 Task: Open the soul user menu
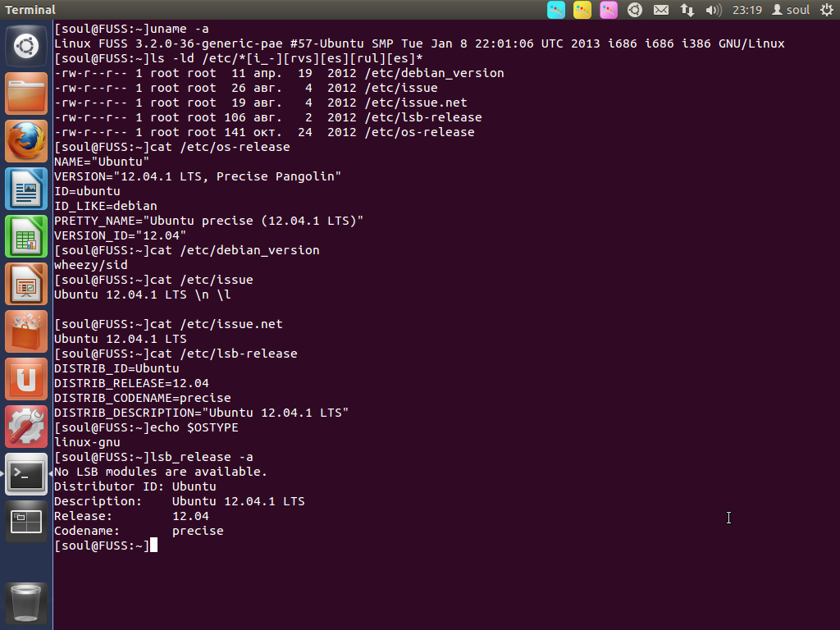tap(791, 10)
